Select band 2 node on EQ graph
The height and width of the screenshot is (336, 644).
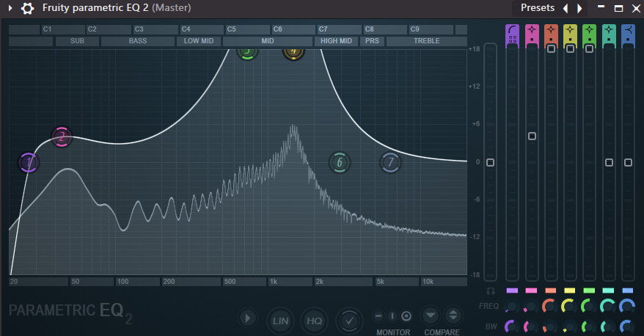click(x=62, y=136)
